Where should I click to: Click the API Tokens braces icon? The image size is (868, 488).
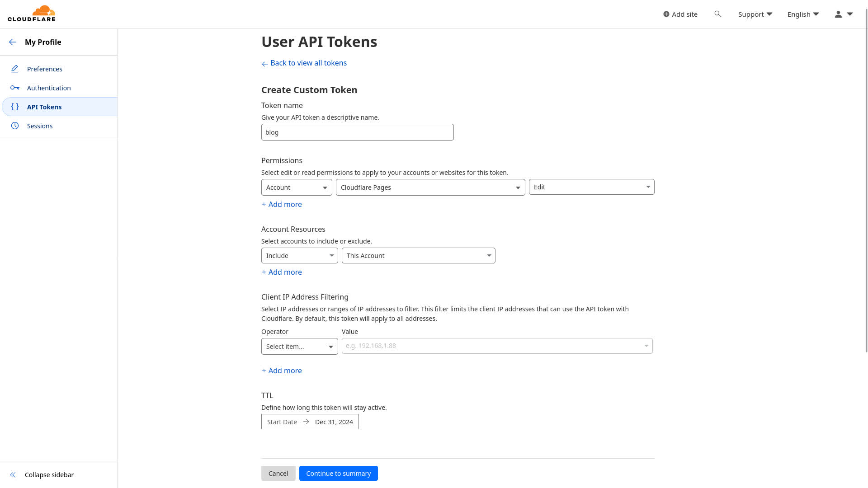[x=14, y=107]
